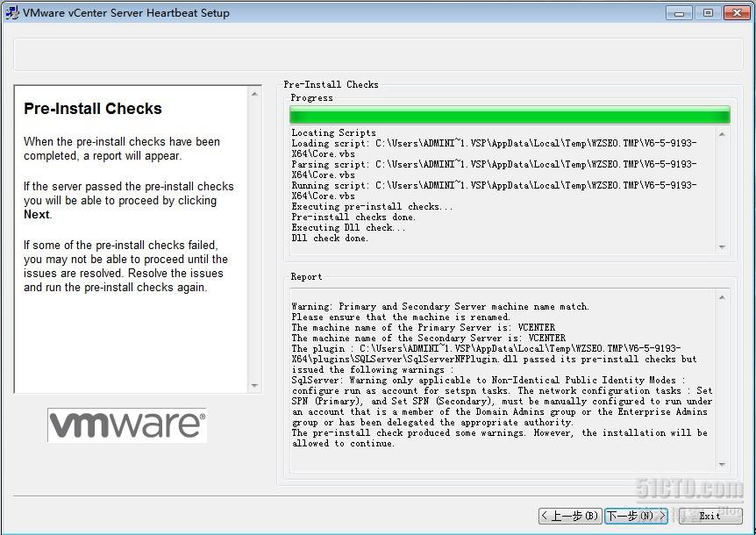Close the Heartbeat Setup window
Screen dimensions: 756x535
click(x=737, y=12)
